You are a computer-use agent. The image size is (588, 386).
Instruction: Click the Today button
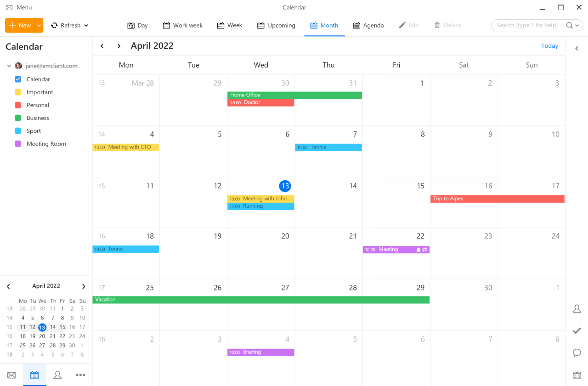pyautogui.click(x=549, y=46)
